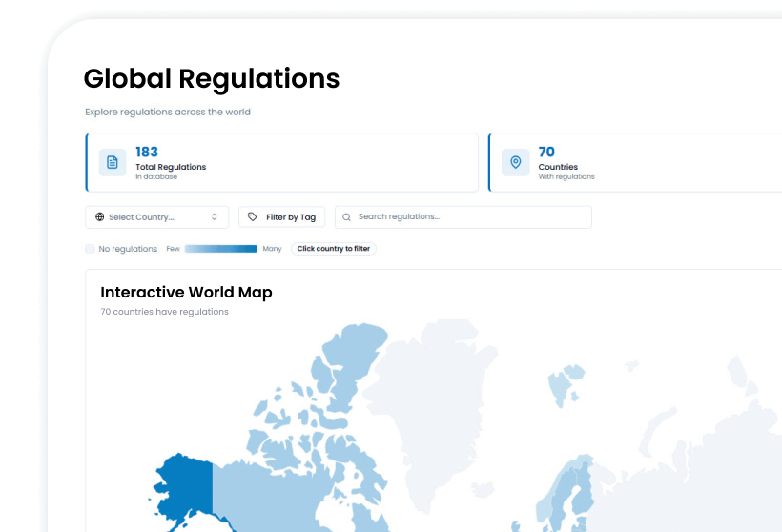This screenshot has width=782, height=532.
Task: Click the 70 Countries card
Action: pyautogui.click(x=635, y=162)
